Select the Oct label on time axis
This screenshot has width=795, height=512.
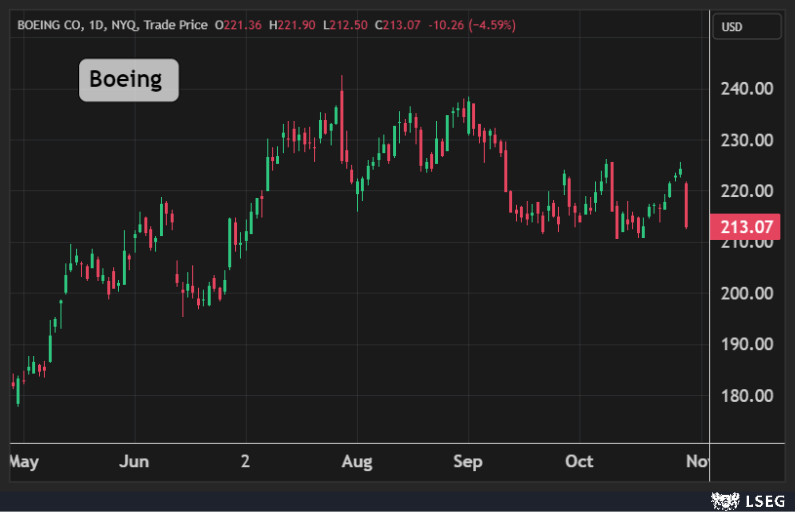579,461
